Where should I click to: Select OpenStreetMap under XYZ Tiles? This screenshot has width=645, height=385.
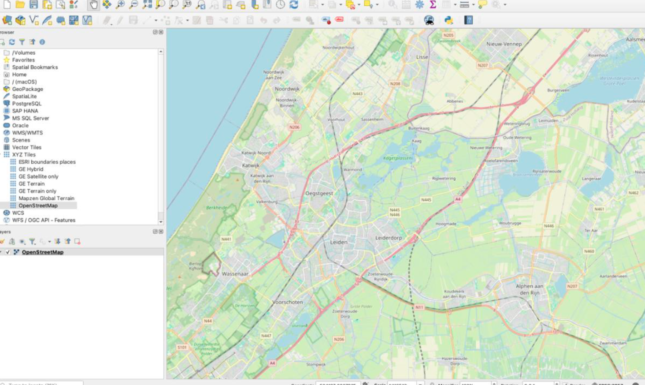pyautogui.click(x=38, y=205)
